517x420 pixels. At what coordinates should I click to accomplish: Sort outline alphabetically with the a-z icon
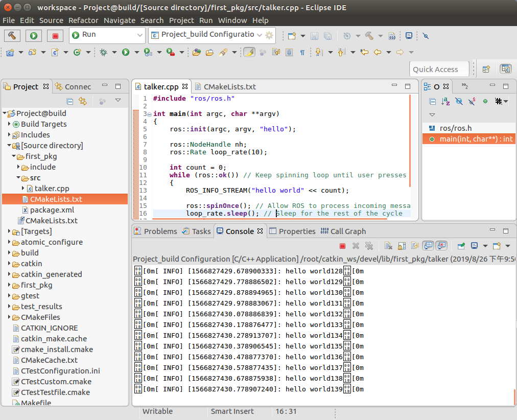click(445, 101)
